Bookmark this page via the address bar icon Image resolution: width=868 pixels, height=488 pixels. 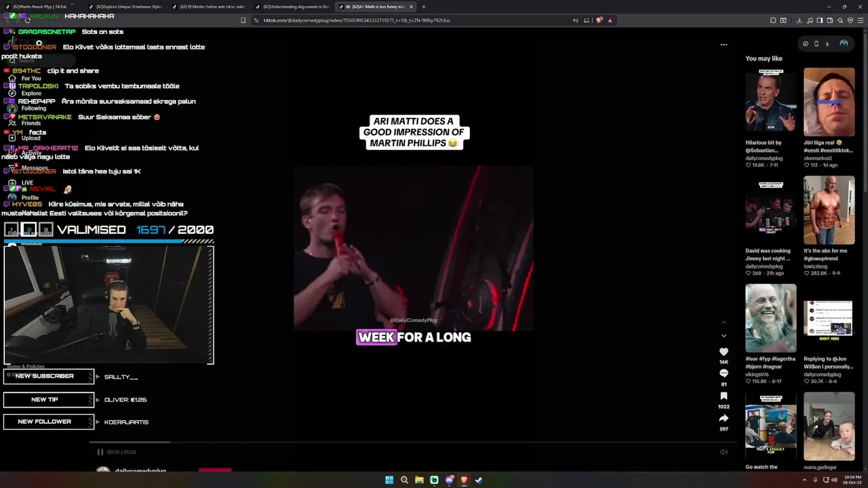[243, 20]
